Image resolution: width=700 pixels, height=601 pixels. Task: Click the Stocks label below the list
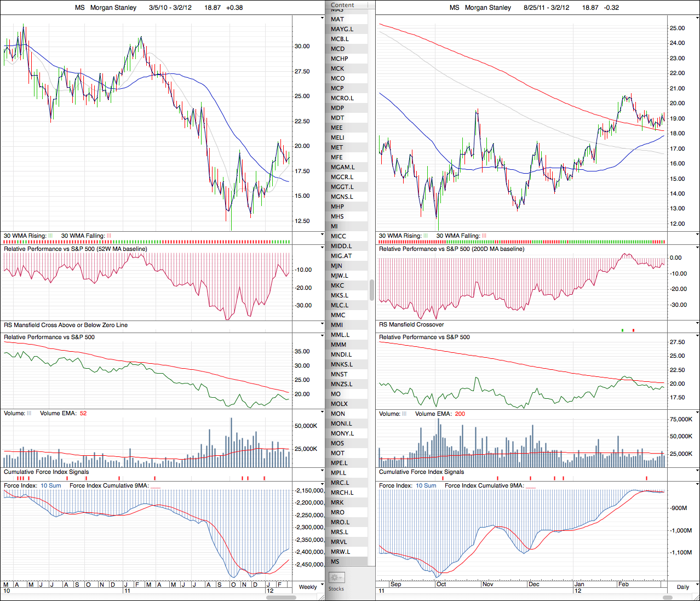click(336, 589)
